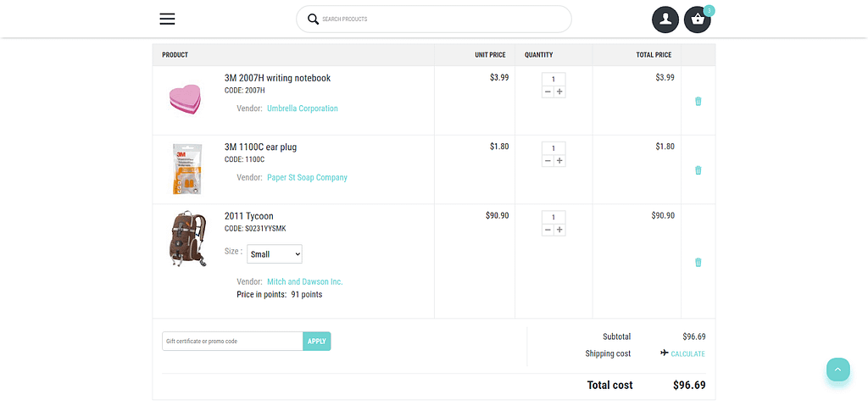Click the airplane shipping icon

(665, 353)
